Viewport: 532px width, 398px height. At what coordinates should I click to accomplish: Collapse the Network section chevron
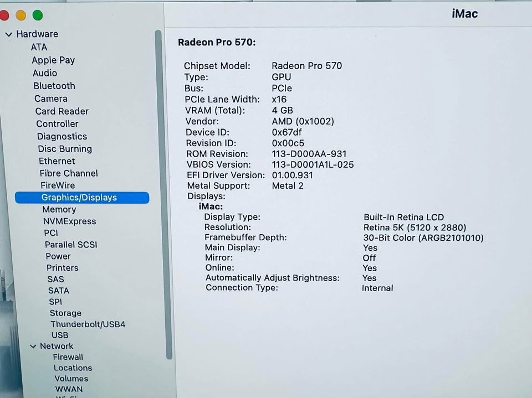[33, 346]
